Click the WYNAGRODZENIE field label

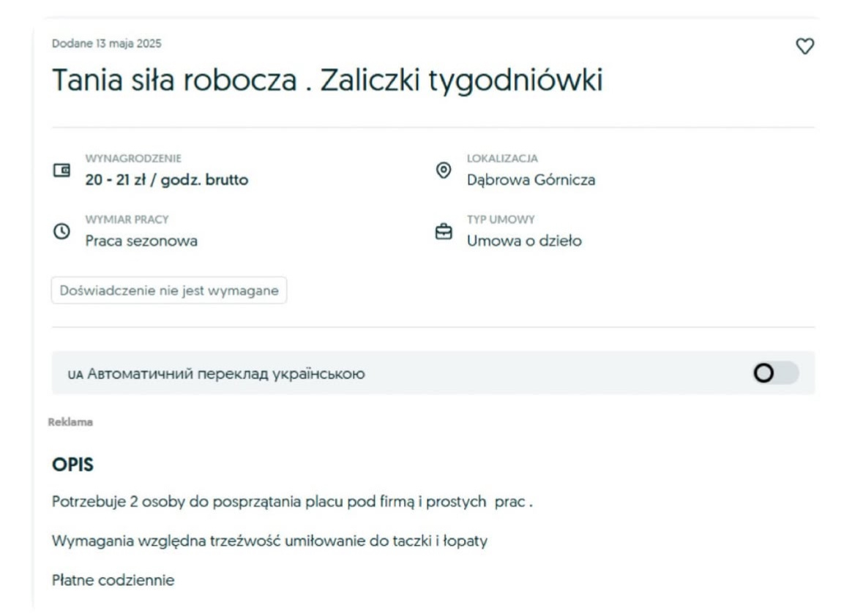coord(133,158)
